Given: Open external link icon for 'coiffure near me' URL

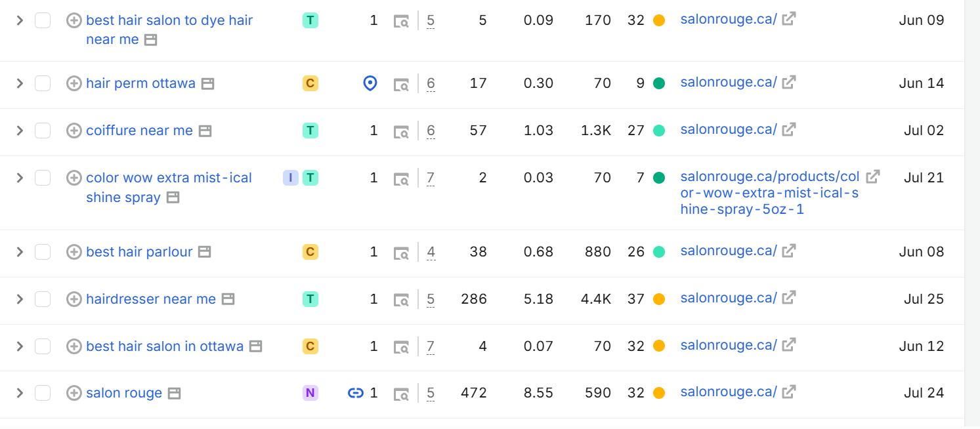Looking at the screenshot, I should tap(789, 129).
